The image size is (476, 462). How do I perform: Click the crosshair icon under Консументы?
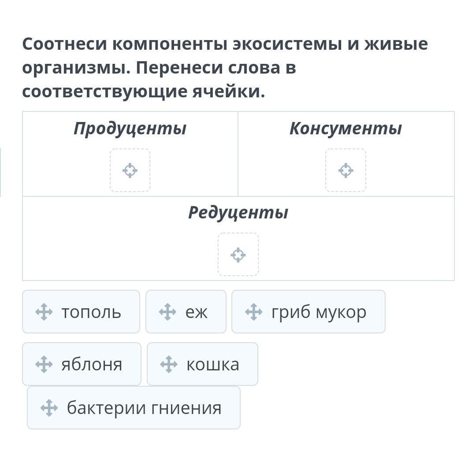pyautogui.click(x=346, y=170)
